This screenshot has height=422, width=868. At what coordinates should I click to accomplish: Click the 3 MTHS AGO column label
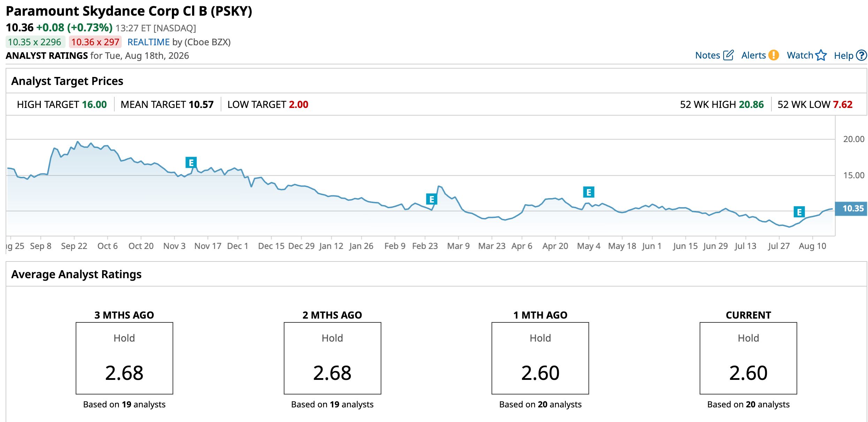click(x=124, y=315)
